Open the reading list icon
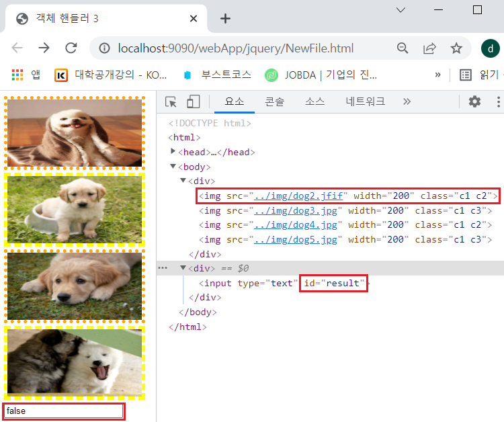504x422 pixels. point(466,75)
